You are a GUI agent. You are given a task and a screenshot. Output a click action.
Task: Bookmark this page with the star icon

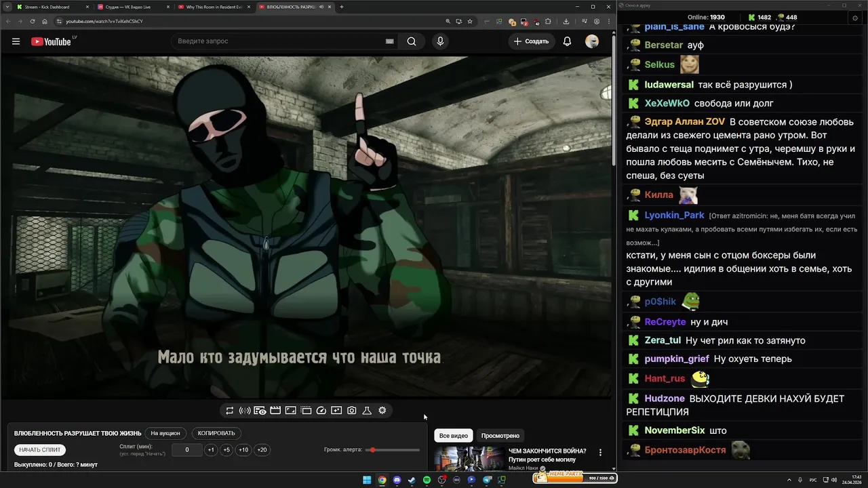[x=469, y=21]
